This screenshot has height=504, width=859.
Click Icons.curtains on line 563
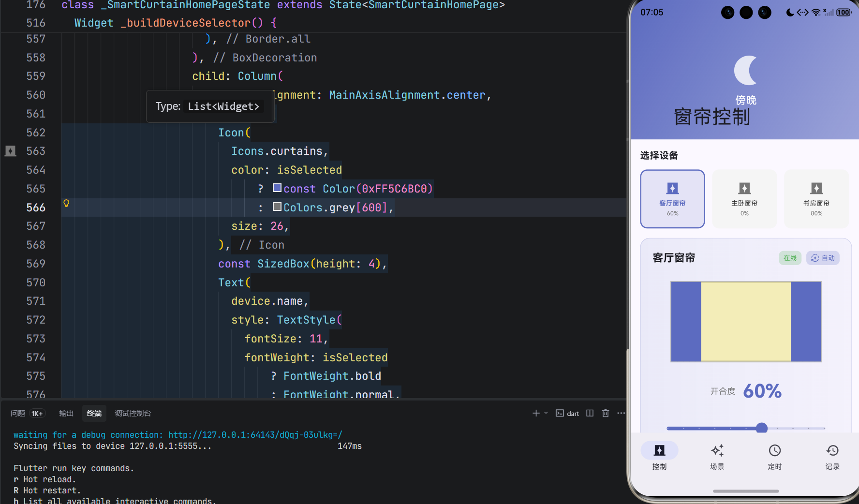277,151
